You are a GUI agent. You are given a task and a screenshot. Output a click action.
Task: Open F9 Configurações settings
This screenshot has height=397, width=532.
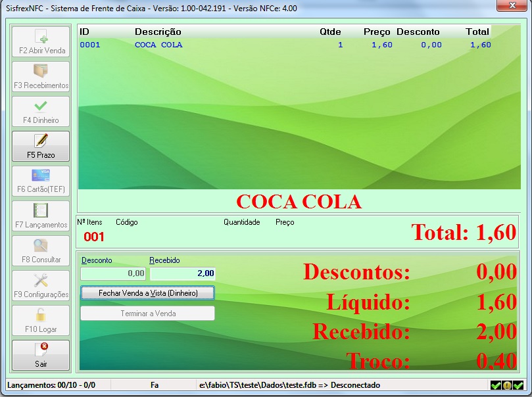pos(41,285)
